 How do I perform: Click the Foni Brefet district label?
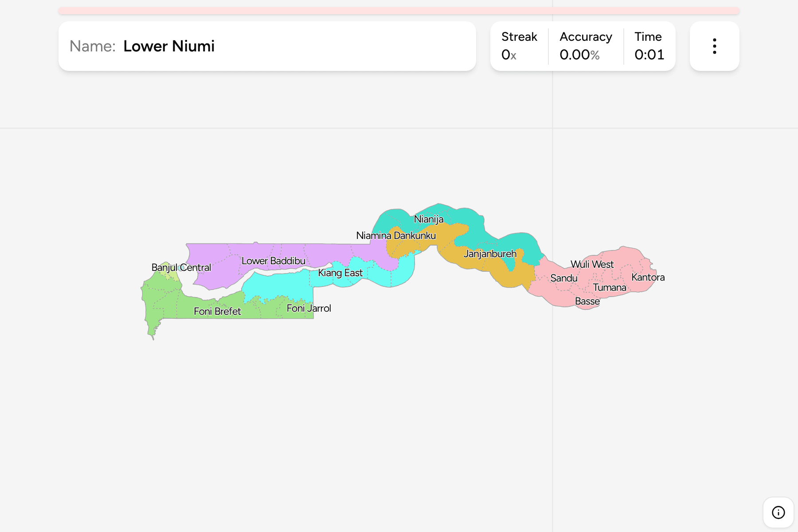[217, 311]
